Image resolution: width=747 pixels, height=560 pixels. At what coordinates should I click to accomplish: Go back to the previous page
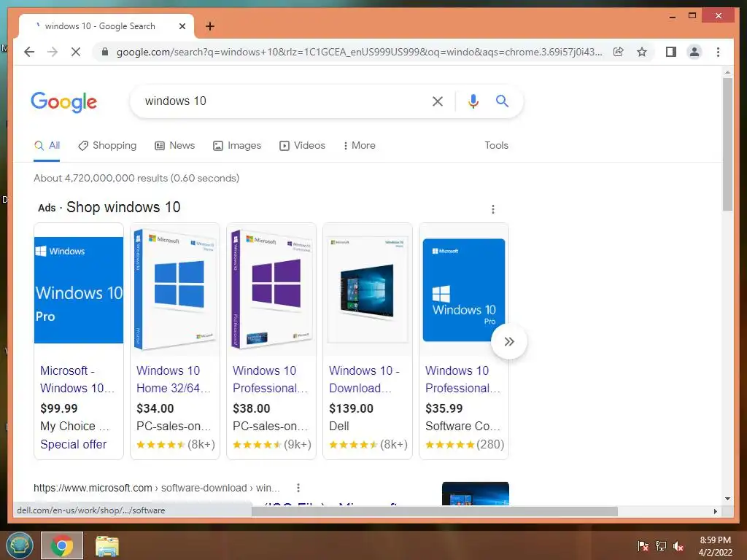click(29, 52)
